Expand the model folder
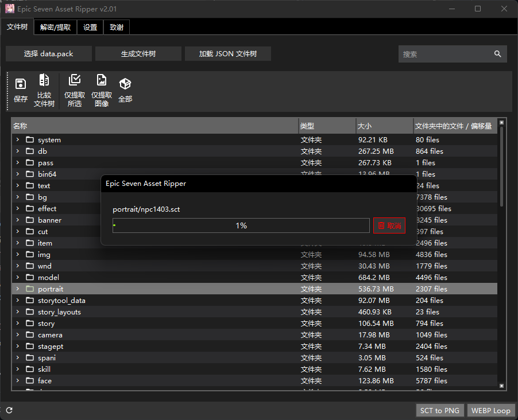This screenshot has height=420, width=518. 17,277
